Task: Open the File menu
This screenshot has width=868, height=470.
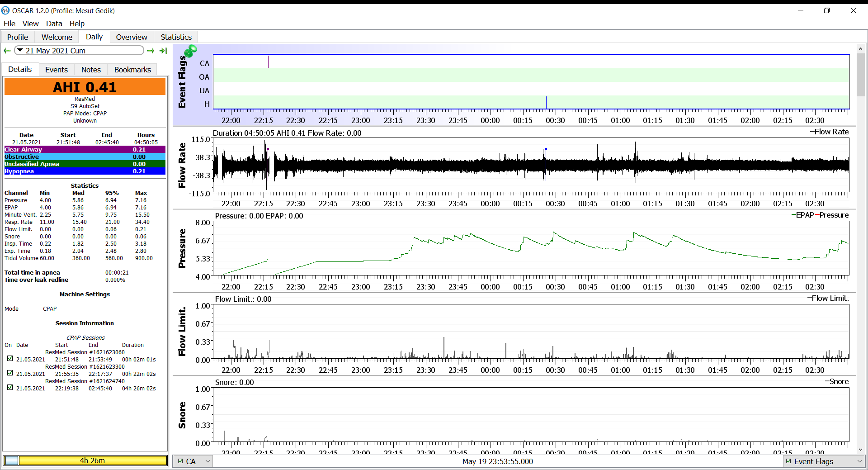Action: point(9,24)
